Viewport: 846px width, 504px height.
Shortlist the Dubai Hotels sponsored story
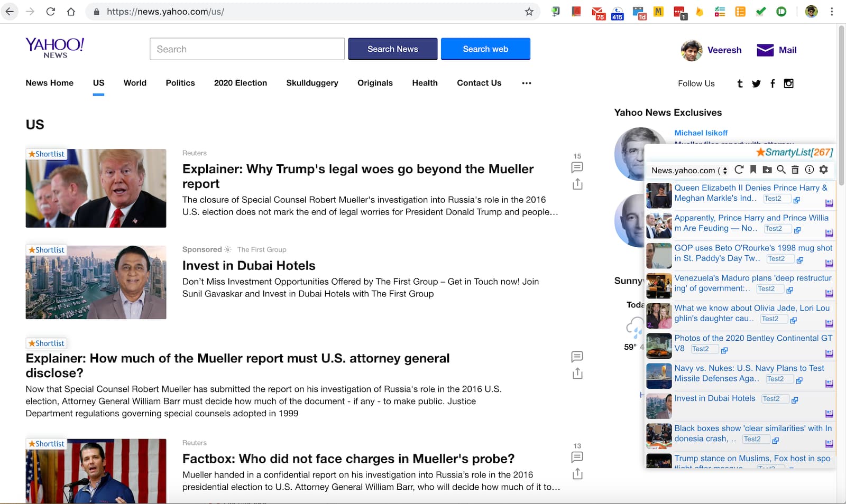tap(47, 250)
